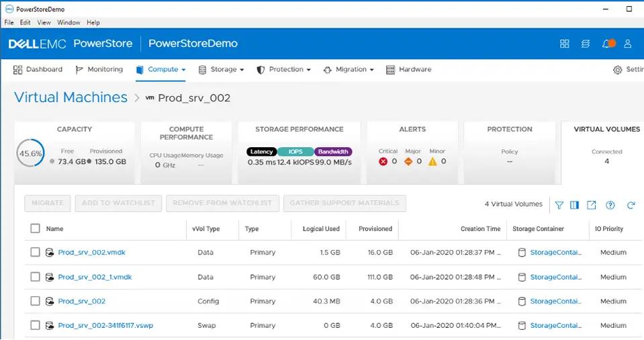Open the user account icon
This screenshot has height=340, width=644.
click(628, 44)
